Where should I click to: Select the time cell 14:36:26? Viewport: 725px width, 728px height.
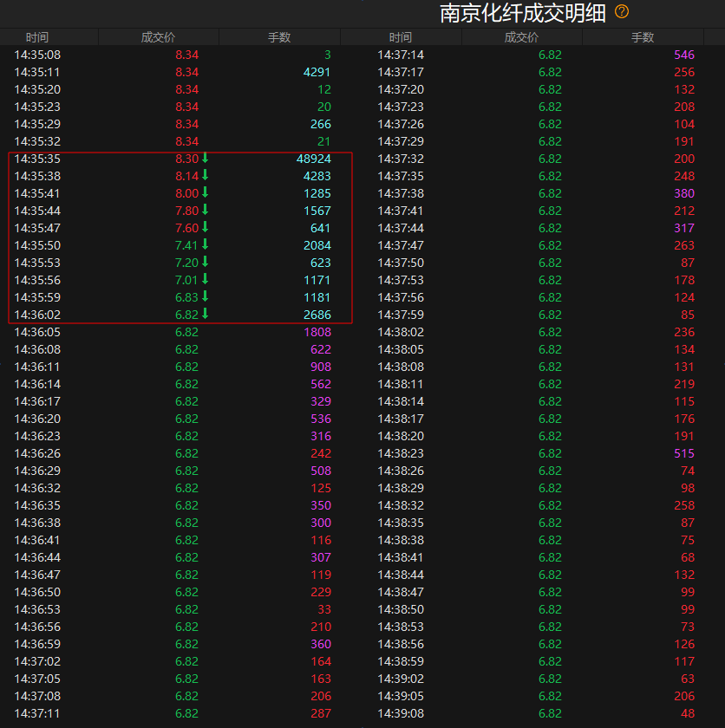37,453
